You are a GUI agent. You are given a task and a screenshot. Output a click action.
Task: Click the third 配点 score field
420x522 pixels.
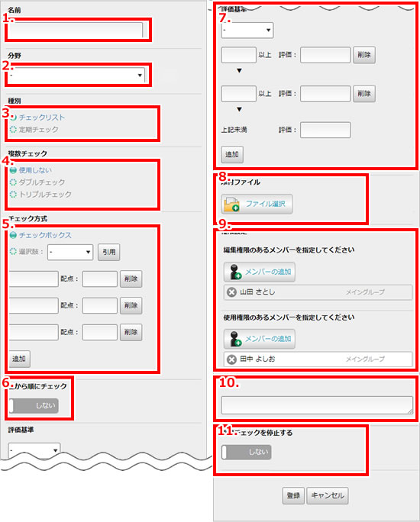coord(100,332)
